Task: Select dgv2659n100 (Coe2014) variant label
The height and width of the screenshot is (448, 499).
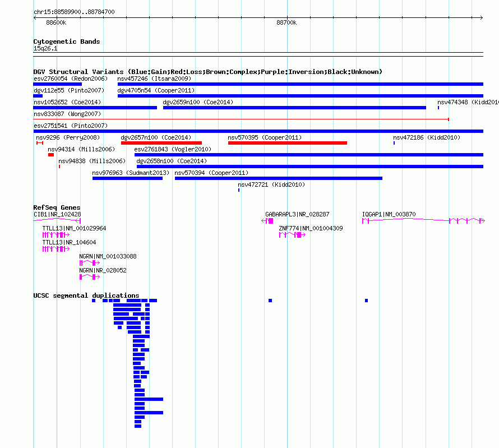Action: [198, 102]
